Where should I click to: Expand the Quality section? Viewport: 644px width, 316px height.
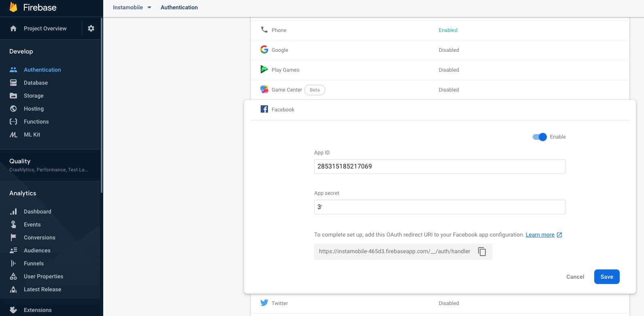[x=49, y=165]
